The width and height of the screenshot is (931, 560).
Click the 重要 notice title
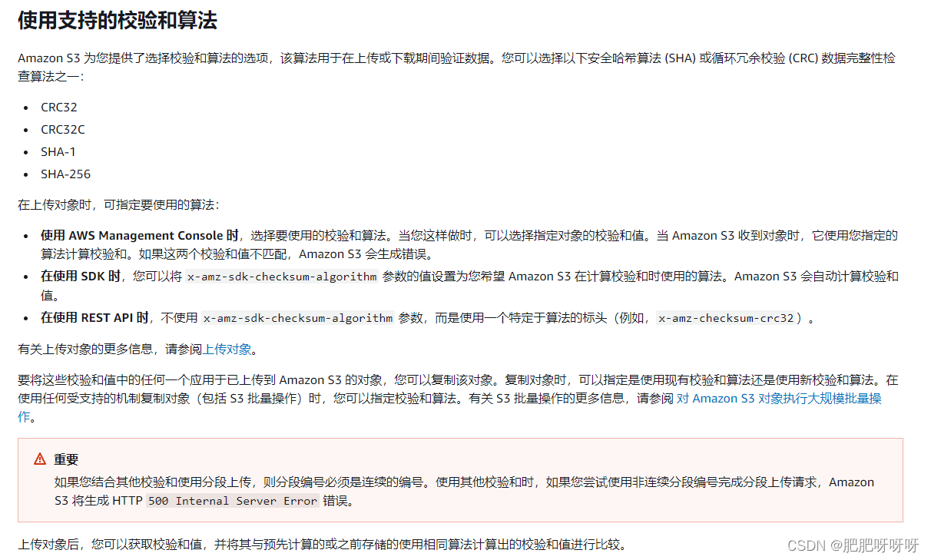(66, 459)
